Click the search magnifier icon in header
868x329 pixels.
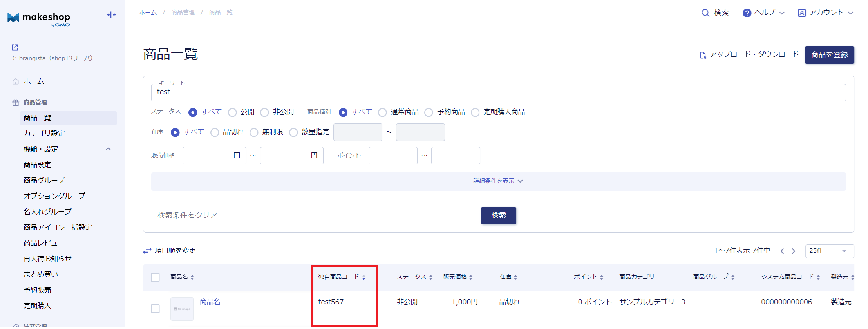705,13
